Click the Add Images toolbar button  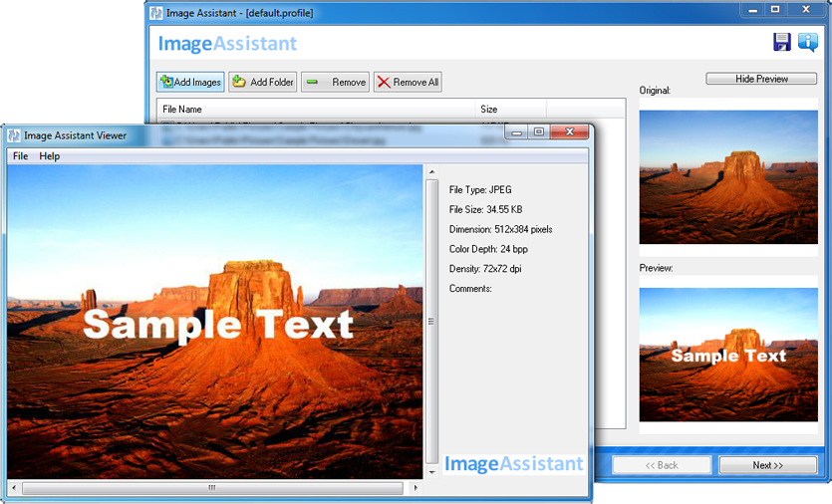(190, 82)
